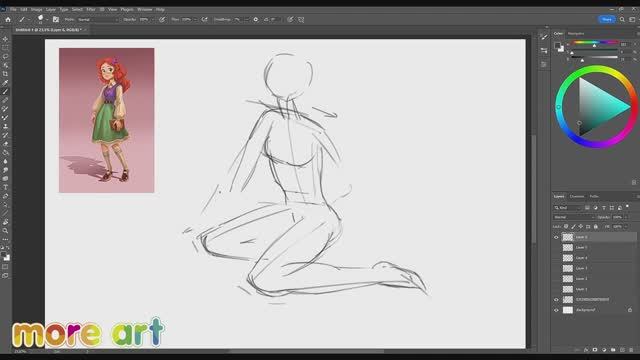The width and height of the screenshot is (640, 360).
Task: Open smoothing options gear icon
Action: [x=256, y=19]
